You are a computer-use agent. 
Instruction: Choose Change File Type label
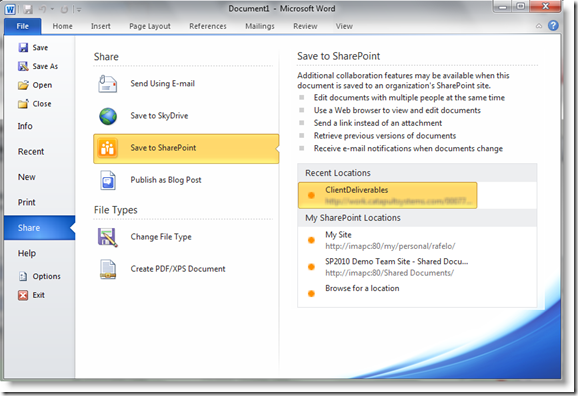[161, 237]
